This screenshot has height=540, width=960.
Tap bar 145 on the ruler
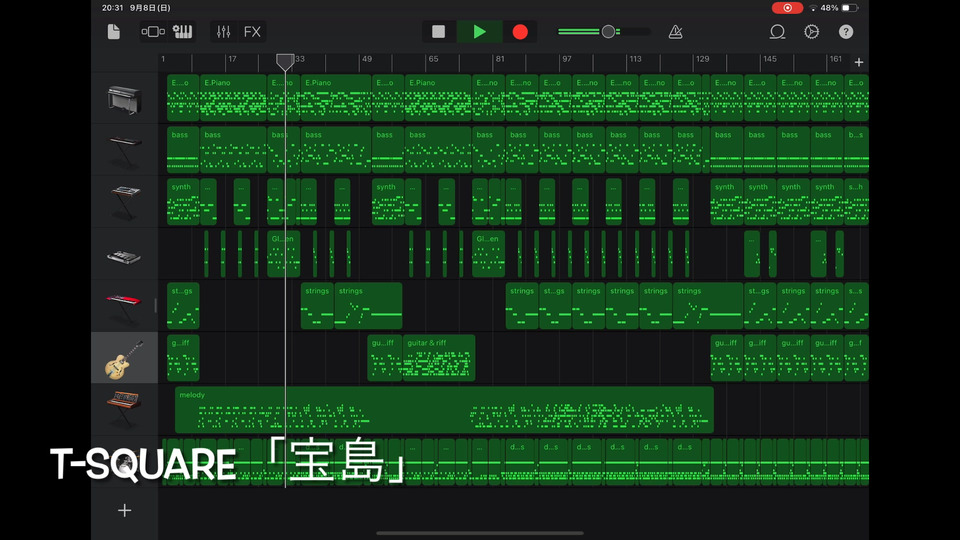(x=770, y=59)
